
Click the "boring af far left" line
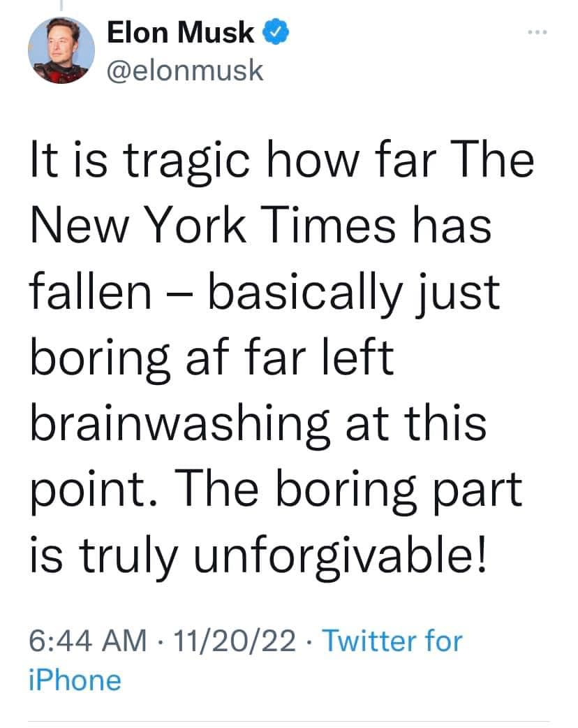(x=212, y=358)
